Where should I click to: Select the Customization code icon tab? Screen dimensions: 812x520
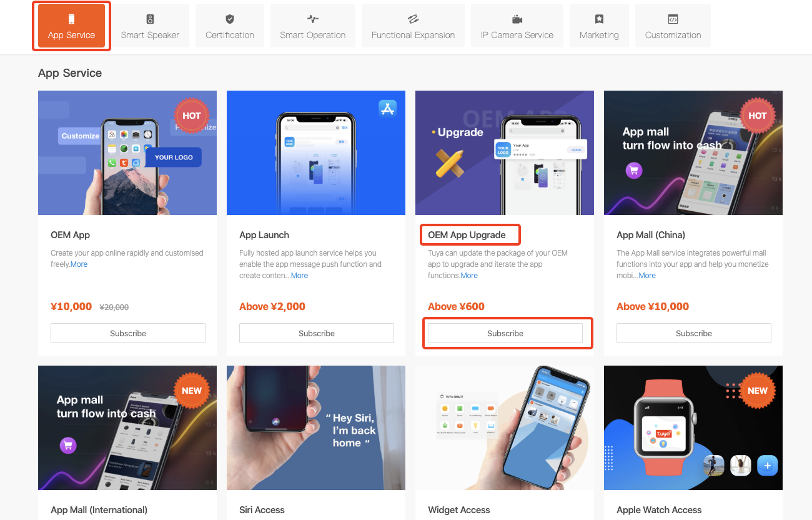click(673, 19)
